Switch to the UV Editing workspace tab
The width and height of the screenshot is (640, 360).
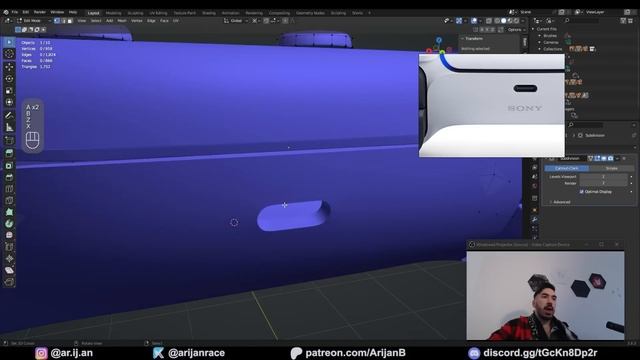point(158,13)
